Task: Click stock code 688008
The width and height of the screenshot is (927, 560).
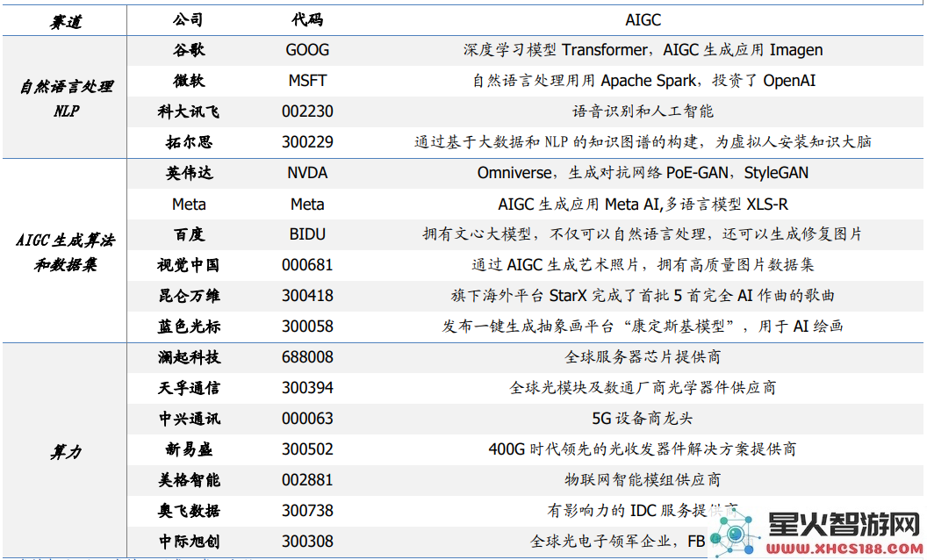Action: [x=307, y=358]
